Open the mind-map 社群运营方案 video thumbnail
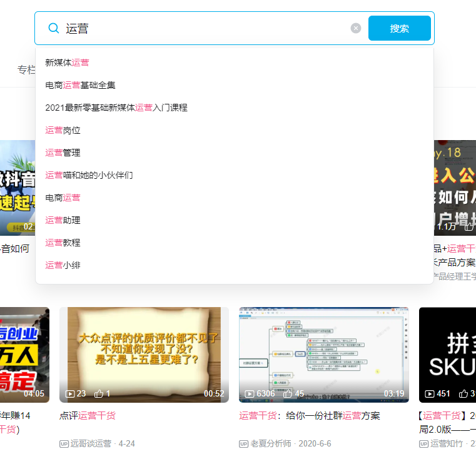The image size is (476, 464). pos(324,355)
